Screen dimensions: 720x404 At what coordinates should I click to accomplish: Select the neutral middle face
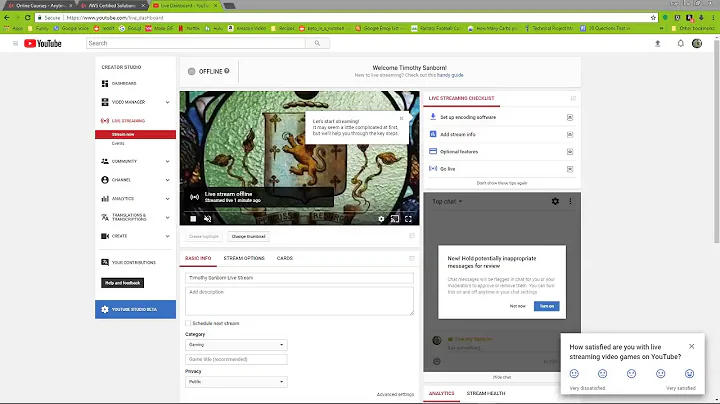point(632,374)
